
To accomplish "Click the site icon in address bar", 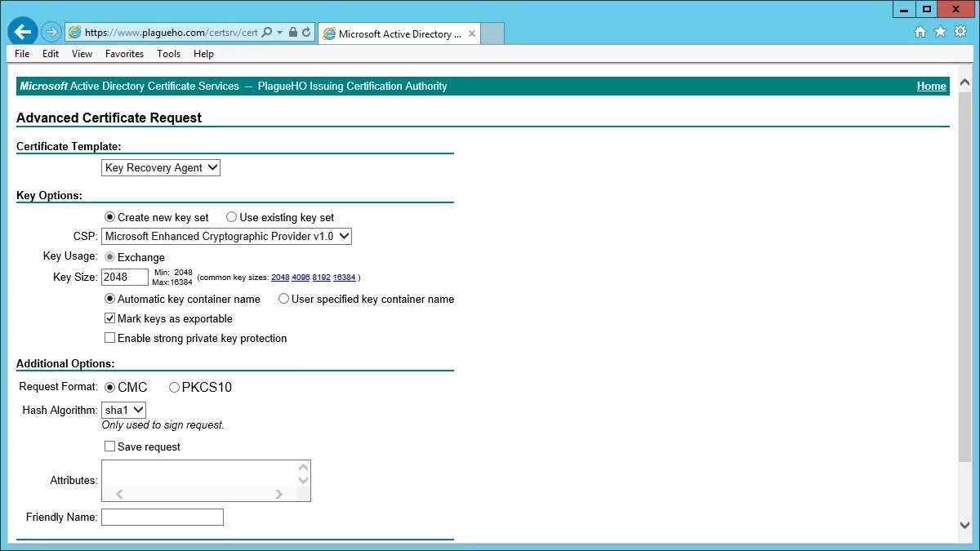I will click(x=75, y=33).
